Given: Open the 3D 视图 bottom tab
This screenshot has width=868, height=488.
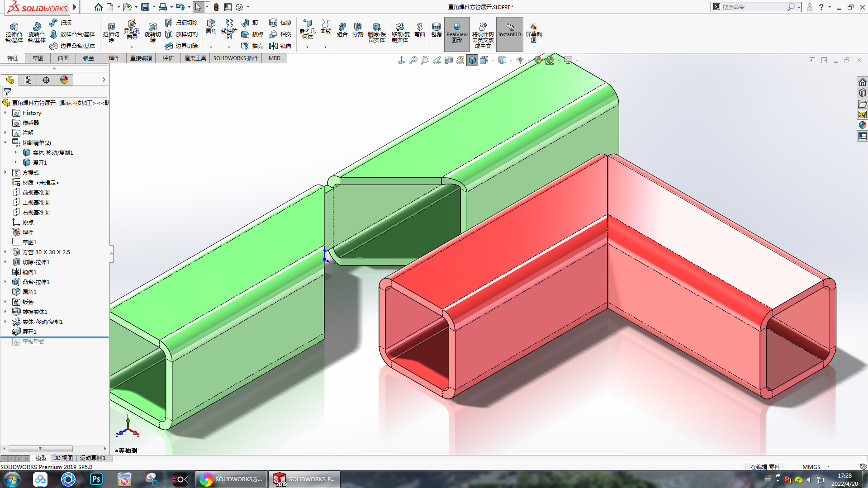Looking at the screenshot, I should (63, 458).
